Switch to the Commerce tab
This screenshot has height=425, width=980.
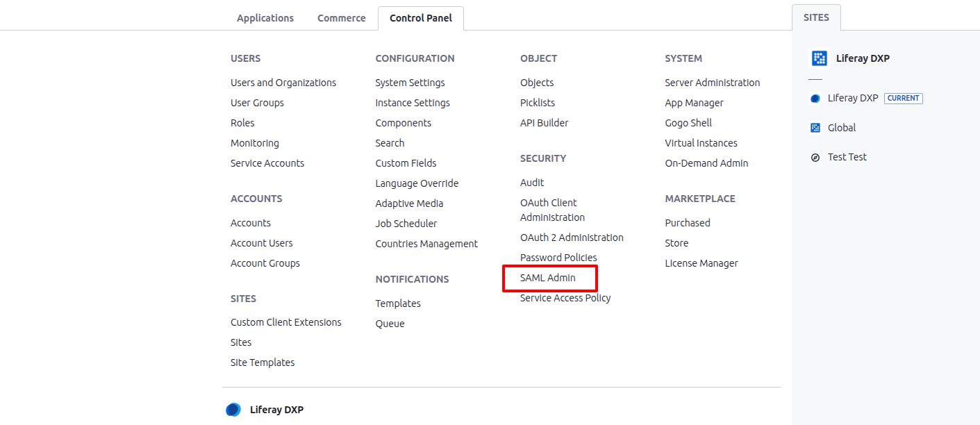[x=342, y=18]
